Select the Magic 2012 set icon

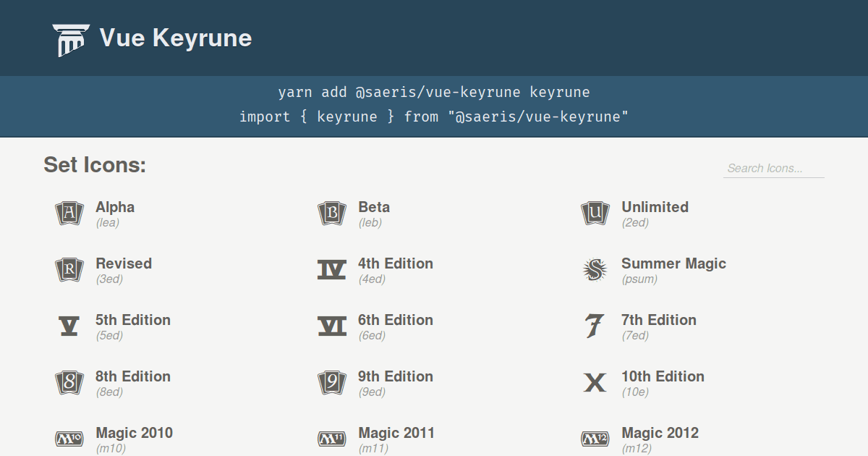click(595, 439)
